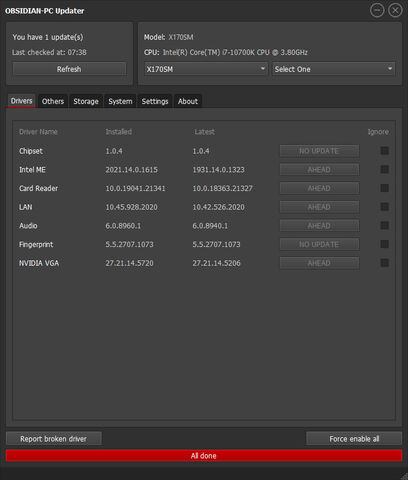Click installed version 2021.14.0.1615

(132, 170)
